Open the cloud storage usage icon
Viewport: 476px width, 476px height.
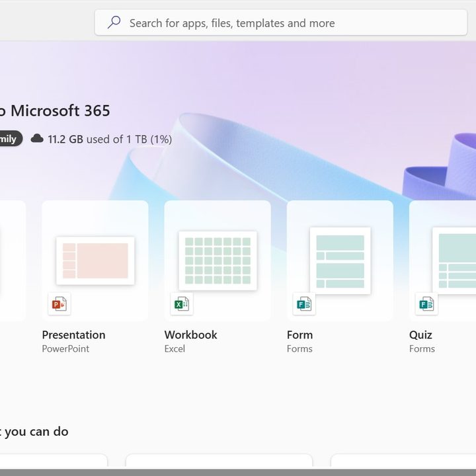pyautogui.click(x=37, y=139)
